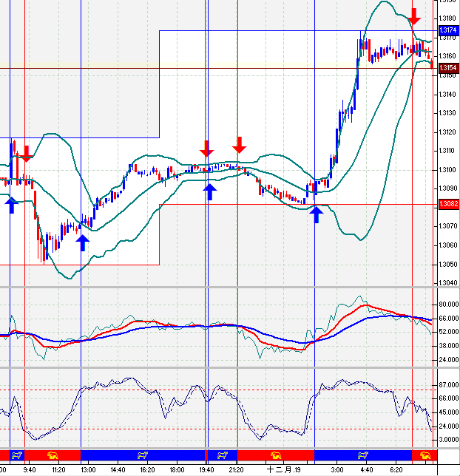Viewport: 460px width, 476px height.
Task: Click the 6:20 time axis label
Action: (396, 470)
